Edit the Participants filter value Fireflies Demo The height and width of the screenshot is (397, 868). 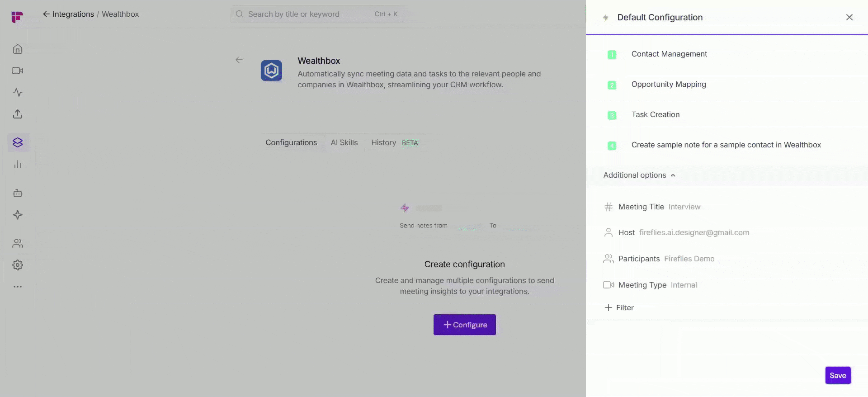(x=689, y=259)
